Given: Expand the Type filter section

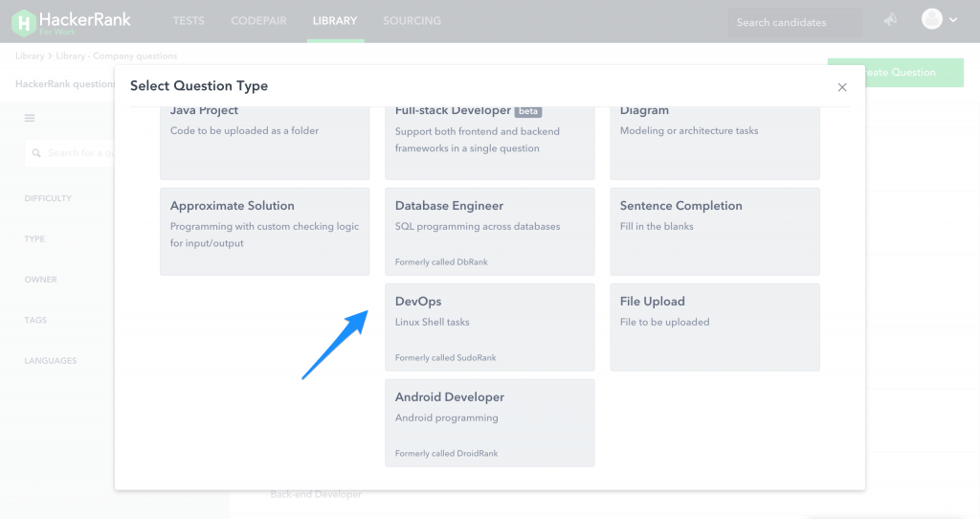Looking at the screenshot, I should (34, 238).
